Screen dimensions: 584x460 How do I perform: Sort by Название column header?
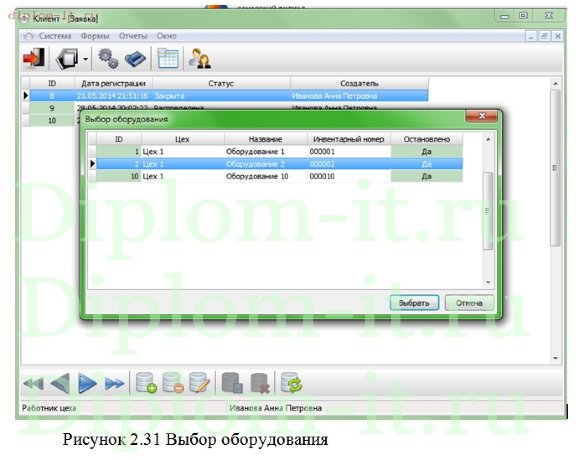pos(266,139)
